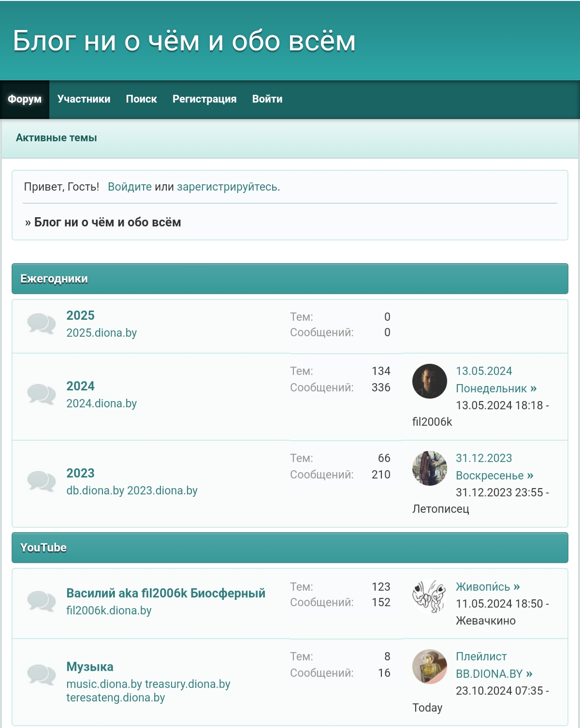Click the YouTube category header

pos(290,548)
